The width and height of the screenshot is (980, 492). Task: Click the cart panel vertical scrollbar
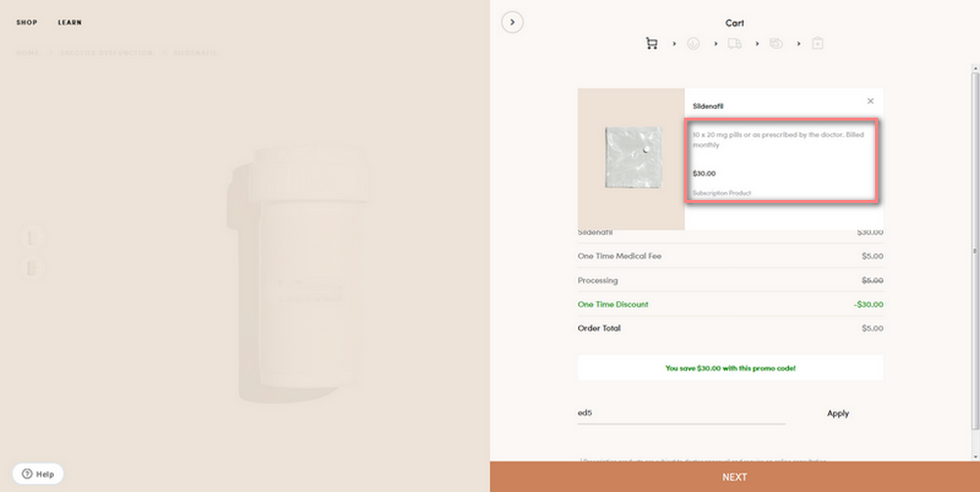click(975, 250)
